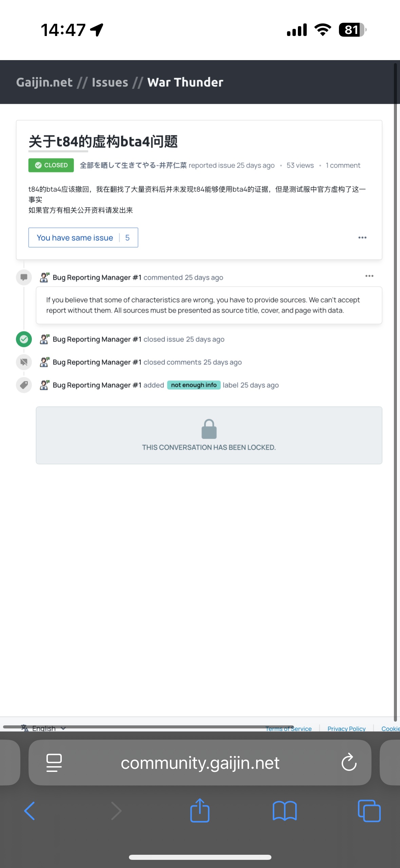Open comment three-dots options menu
Image resolution: width=400 pixels, height=868 pixels.
tap(369, 276)
